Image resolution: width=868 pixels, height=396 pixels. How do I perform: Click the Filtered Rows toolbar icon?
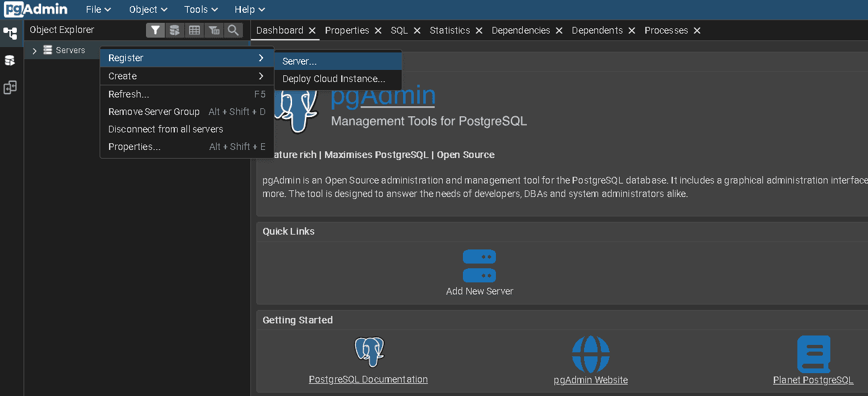tap(214, 30)
